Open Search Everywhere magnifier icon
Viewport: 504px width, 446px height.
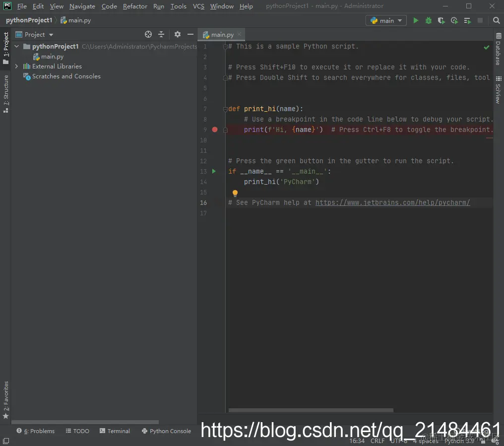(496, 20)
